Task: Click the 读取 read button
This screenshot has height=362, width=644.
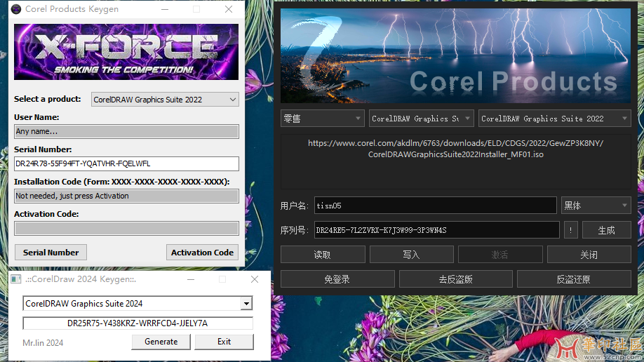Action: [323, 255]
